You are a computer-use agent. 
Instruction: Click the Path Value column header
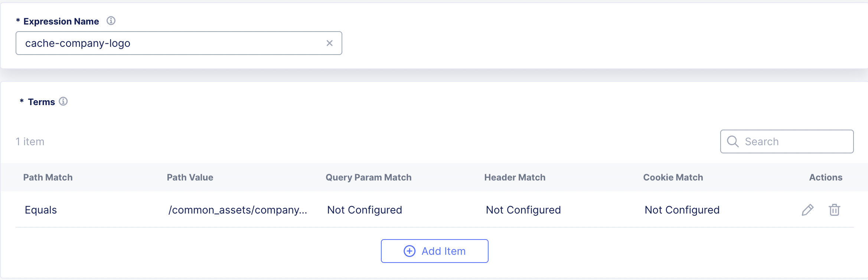[x=190, y=178]
